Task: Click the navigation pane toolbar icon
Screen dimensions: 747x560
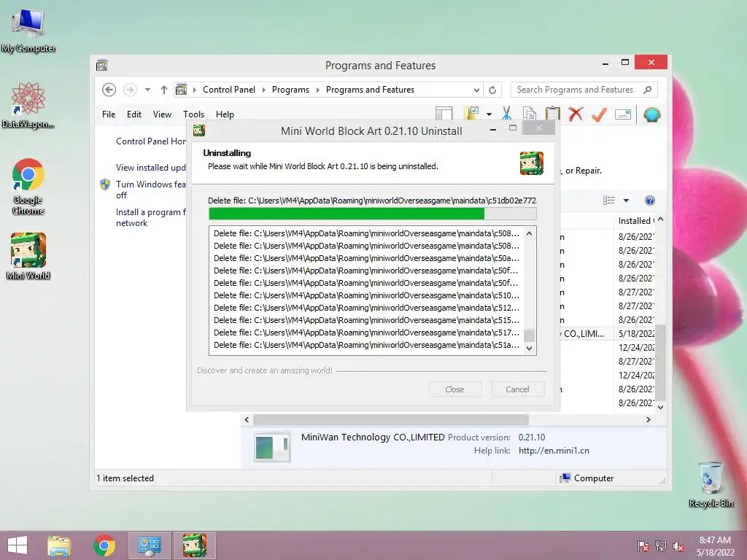Action: pyautogui.click(x=444, y=113)
